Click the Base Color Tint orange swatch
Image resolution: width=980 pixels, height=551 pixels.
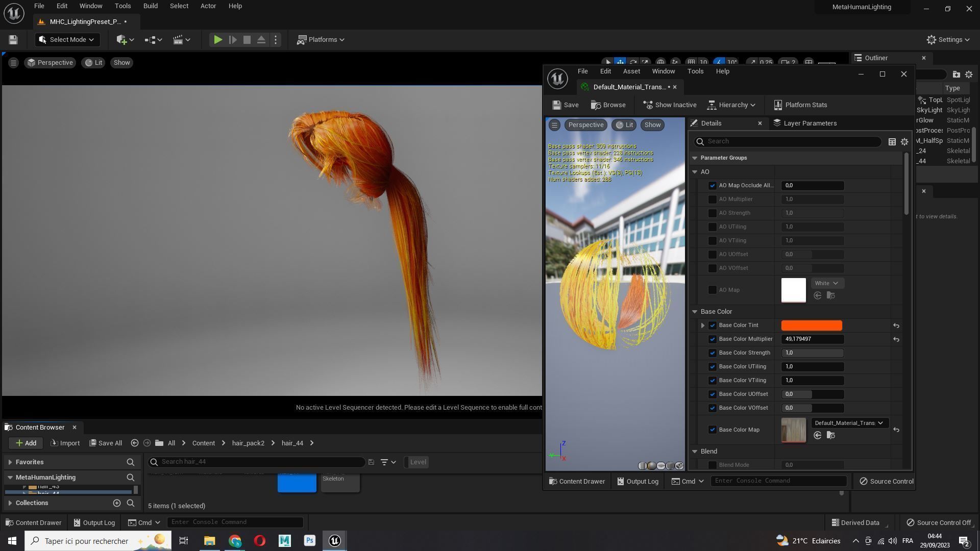pos(811,325)
